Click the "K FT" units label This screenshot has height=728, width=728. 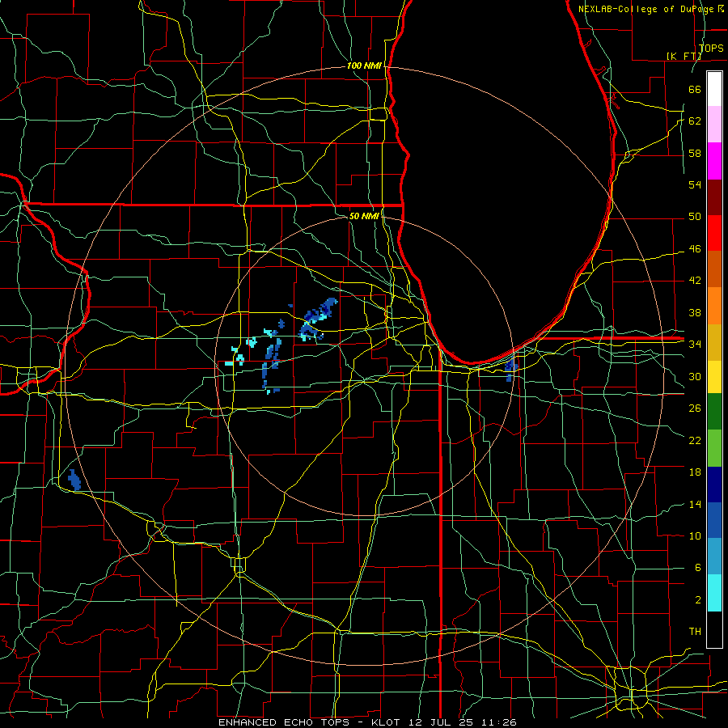pos(684,56)
